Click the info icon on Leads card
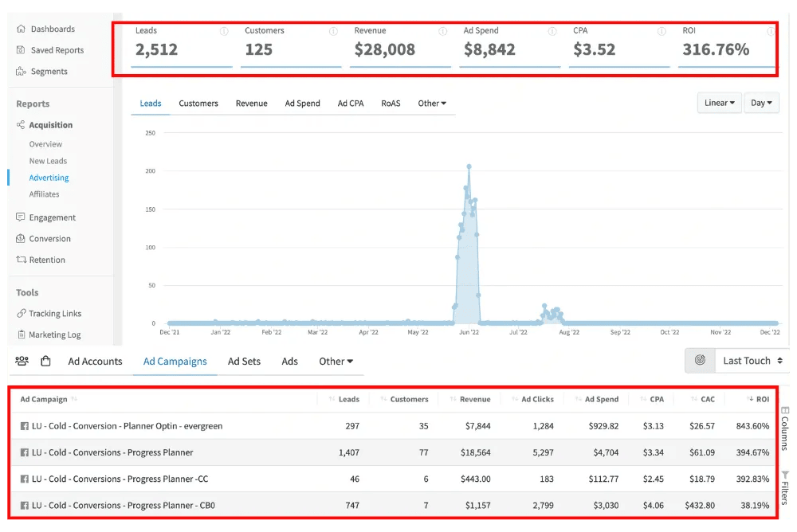Screen dimensions: 797x532 (x=224, y=32)
